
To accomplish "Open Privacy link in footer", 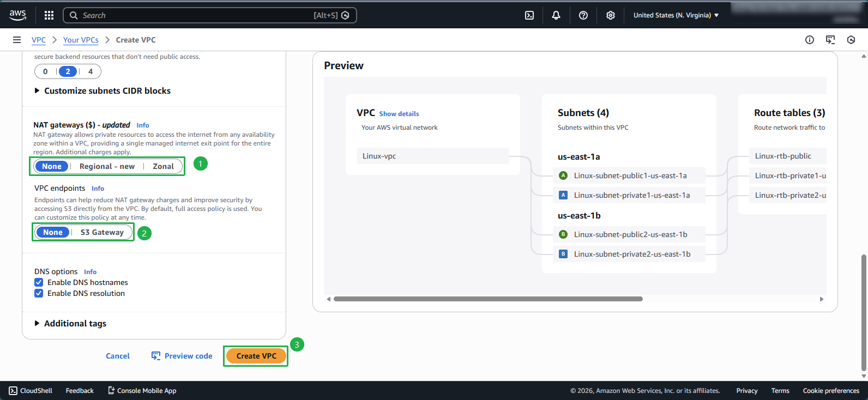I will click(747, 391).
